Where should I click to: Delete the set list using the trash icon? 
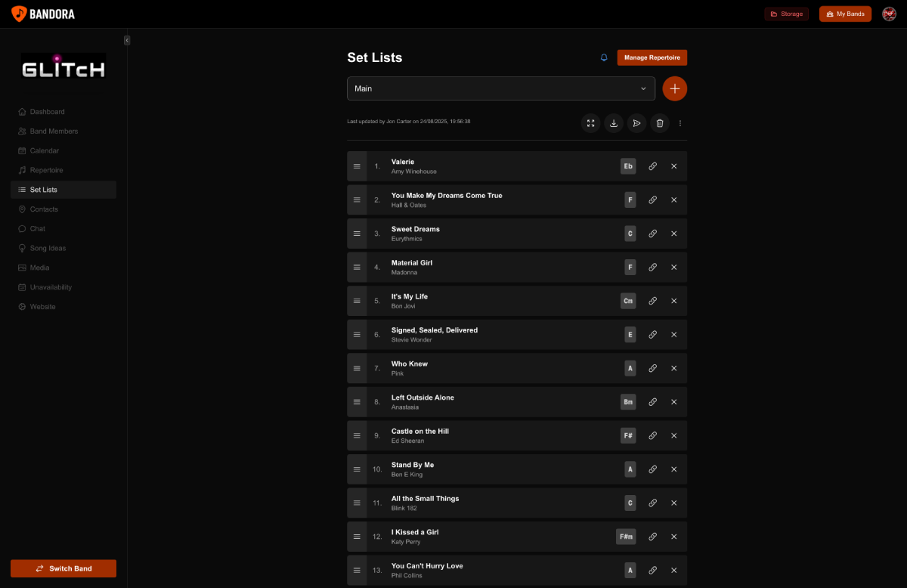tap(659, 122)
